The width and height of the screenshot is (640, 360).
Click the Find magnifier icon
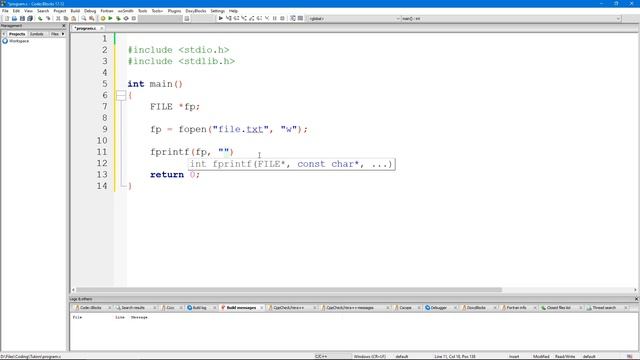click(x=84, y=18)
